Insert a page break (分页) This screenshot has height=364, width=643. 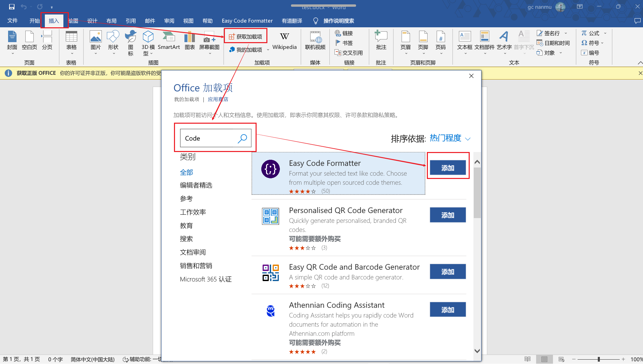[x=47, y=40]
